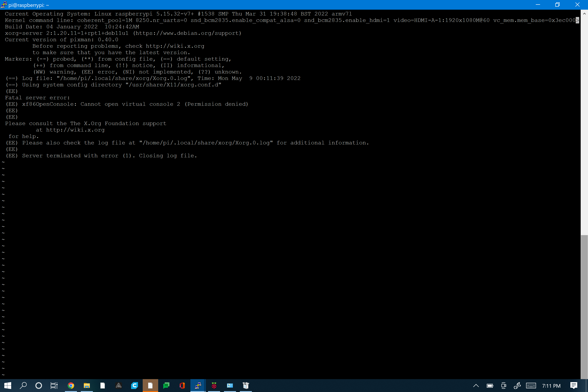
Task: Open battery status from the system tray
Action: point(490,386)
